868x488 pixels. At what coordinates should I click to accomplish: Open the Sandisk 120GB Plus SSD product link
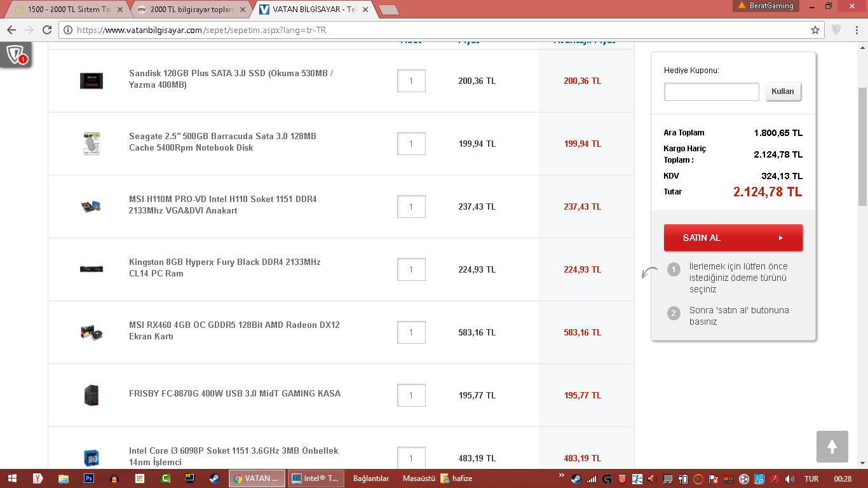(x=231, y=79)
